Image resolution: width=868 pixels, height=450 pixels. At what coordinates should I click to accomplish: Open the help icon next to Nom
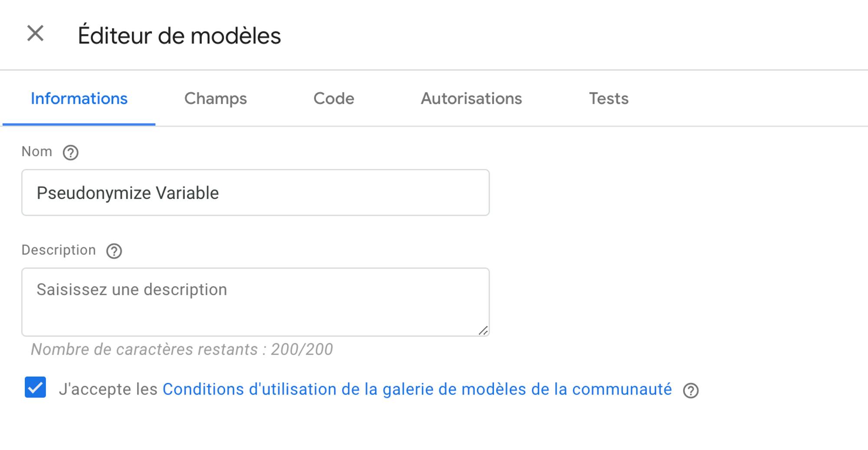(x=71, y=152)
